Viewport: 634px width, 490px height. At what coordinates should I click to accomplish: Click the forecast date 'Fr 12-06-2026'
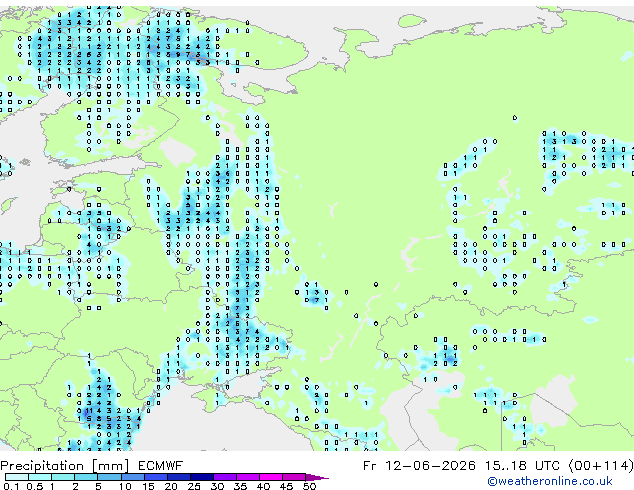(419, 466)
